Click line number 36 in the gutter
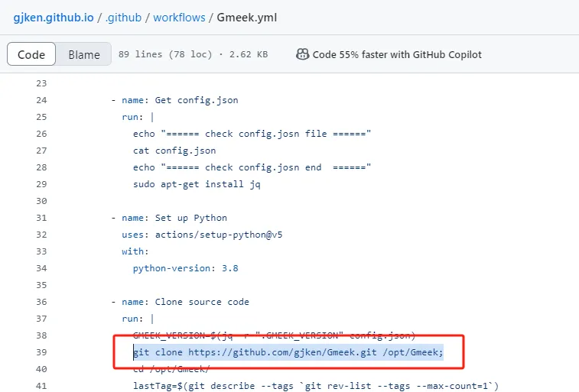The image size is (579, 392). (41, 302)
